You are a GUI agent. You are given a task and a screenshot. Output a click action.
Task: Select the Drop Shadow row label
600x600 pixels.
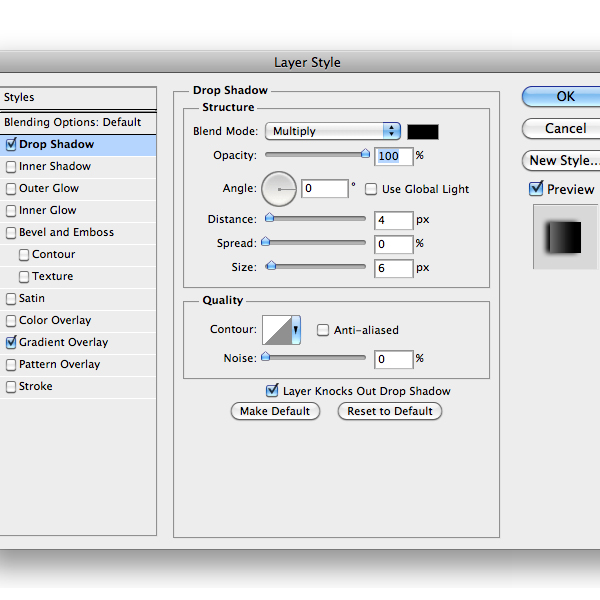point(57,144)
